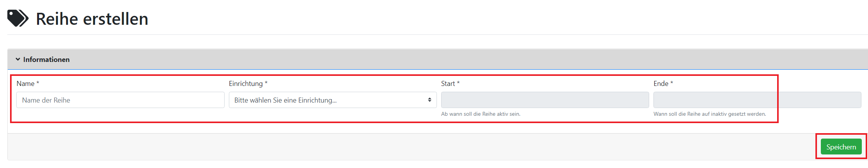Viewport: 868px width, 168px height.
Task: Collapse the Informationen section chevron
Action: click(x=18, y=59)
